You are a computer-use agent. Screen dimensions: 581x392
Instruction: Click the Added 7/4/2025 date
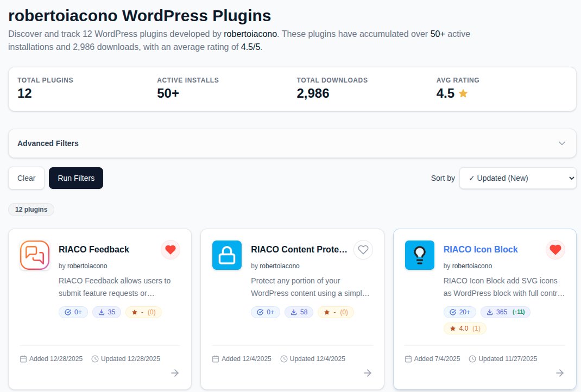click(x=433, y=359)
